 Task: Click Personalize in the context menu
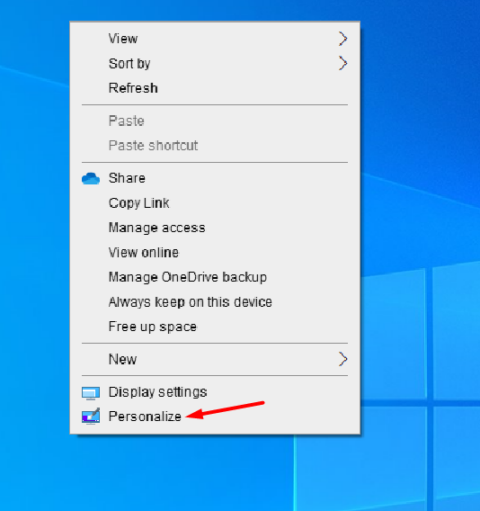point(215,417)
